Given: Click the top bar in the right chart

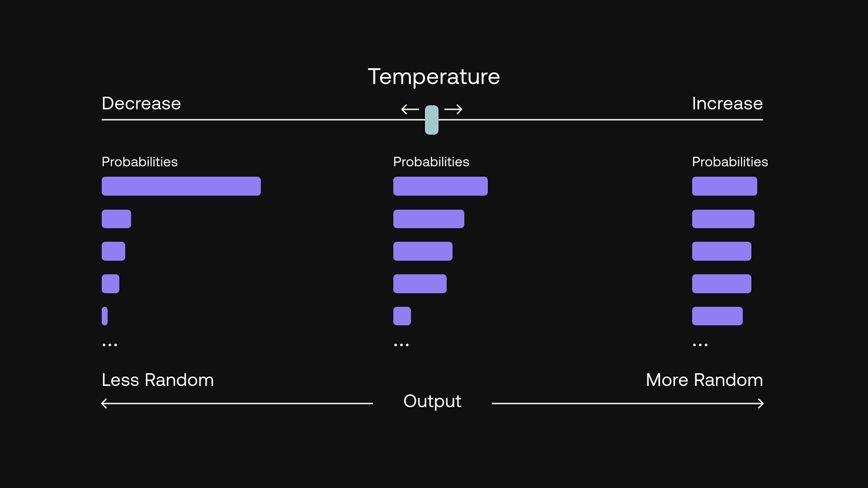Looking at the screenshot, I should (724, 186).
